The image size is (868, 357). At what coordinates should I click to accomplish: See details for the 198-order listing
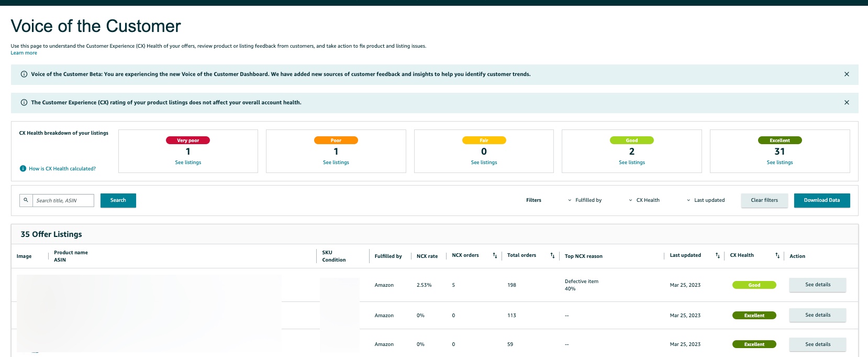pos(817,285)
